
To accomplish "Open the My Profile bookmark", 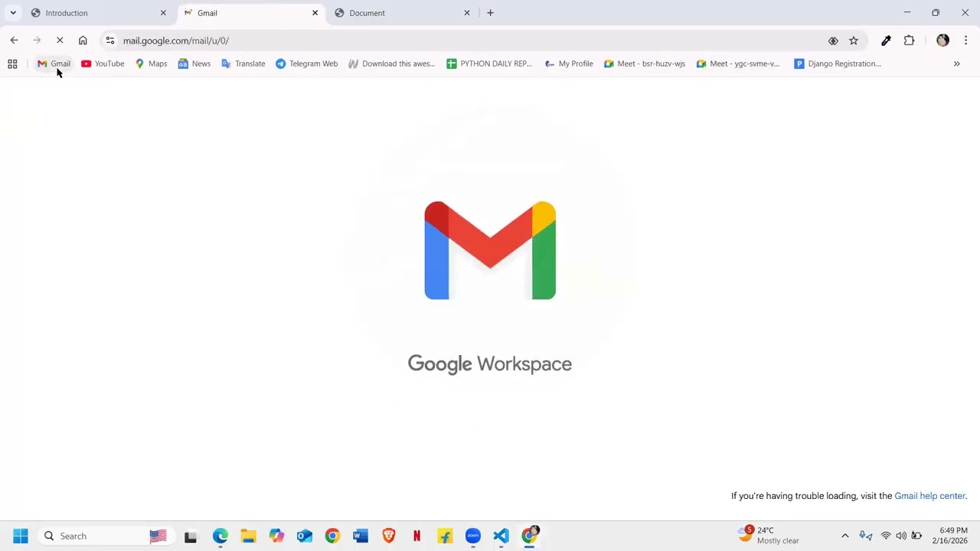I will [569, 64].
